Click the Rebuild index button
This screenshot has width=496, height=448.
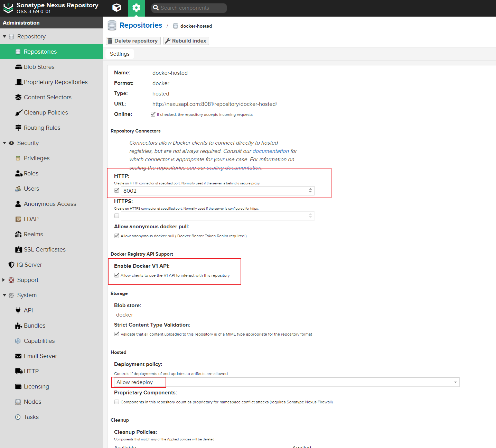(x=186, y=41)
